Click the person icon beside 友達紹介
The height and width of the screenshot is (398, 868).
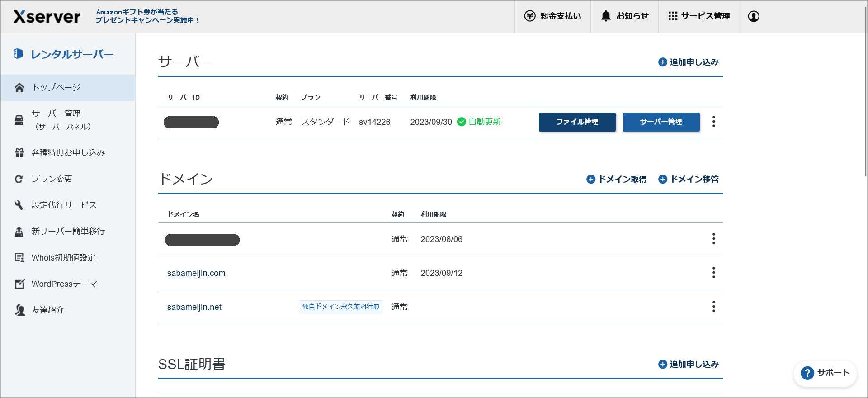pos(19,310)
